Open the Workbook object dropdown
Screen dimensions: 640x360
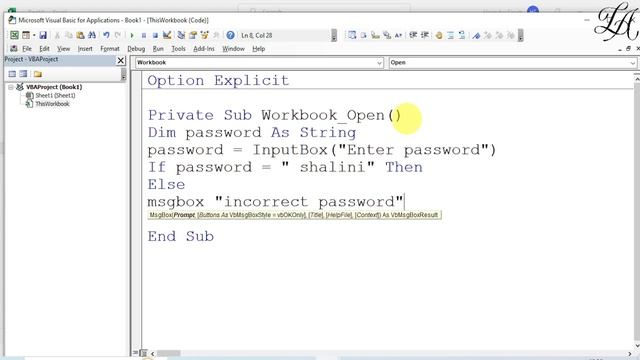[x=379, y=63]
